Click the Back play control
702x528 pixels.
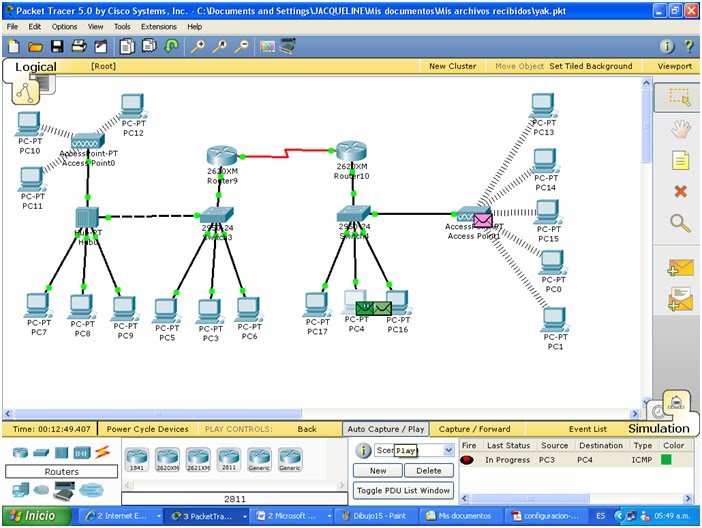click(x=307, y=429)
